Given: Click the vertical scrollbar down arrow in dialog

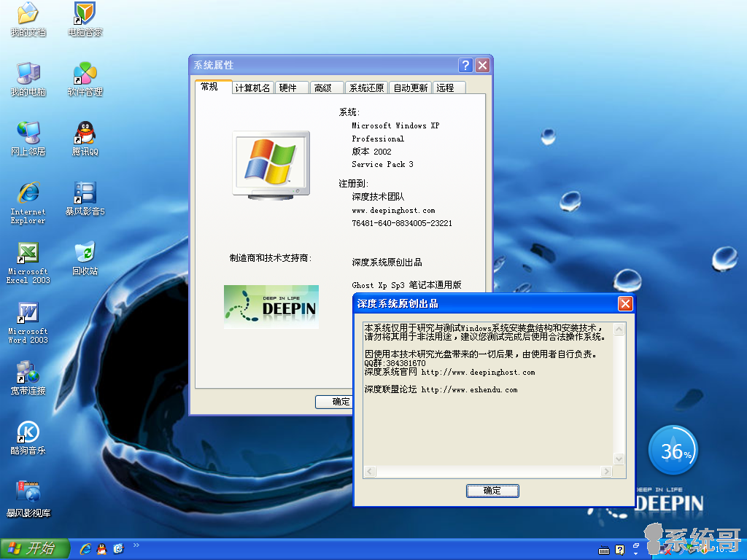Looking at the screenshot, I should [619, 459].
